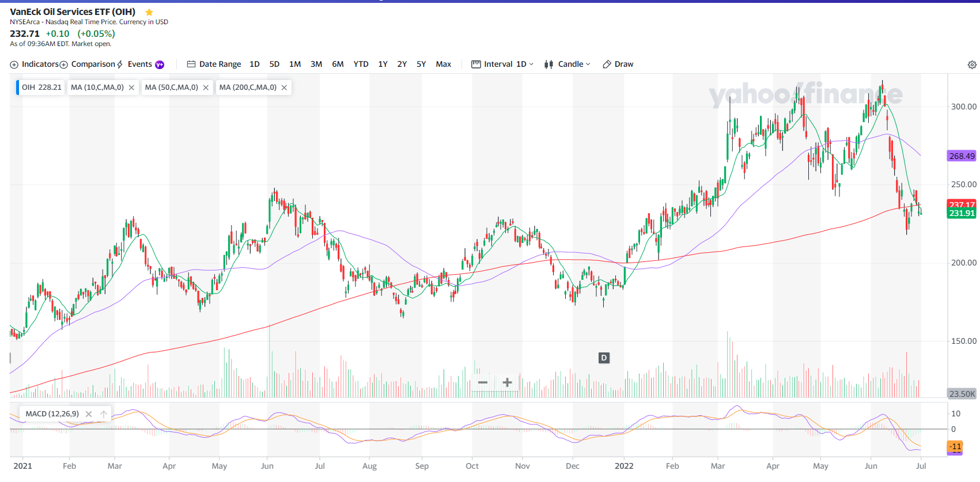The width and height of the screenshot is (980, 482).
Task: Click the red 237.17 price tag
Action: (x=962, y=204)
